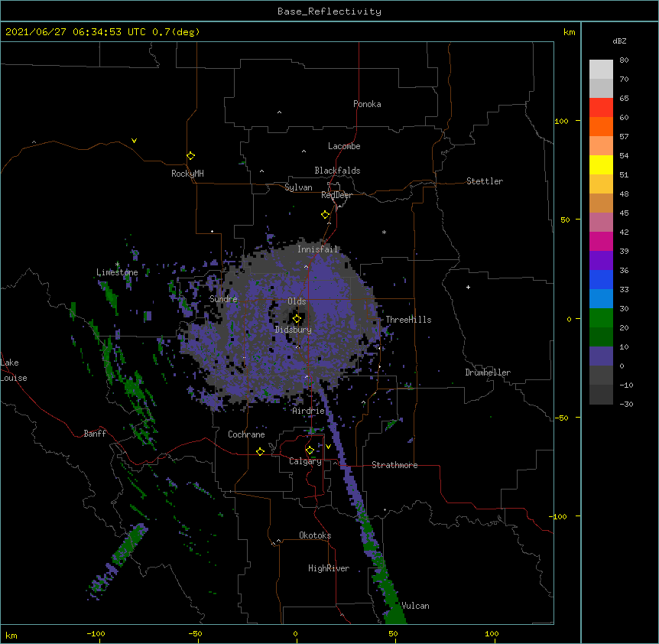Screen dimensions: 659x644
Task: Click the HighRiver town label
Action: tap(329, 568)
